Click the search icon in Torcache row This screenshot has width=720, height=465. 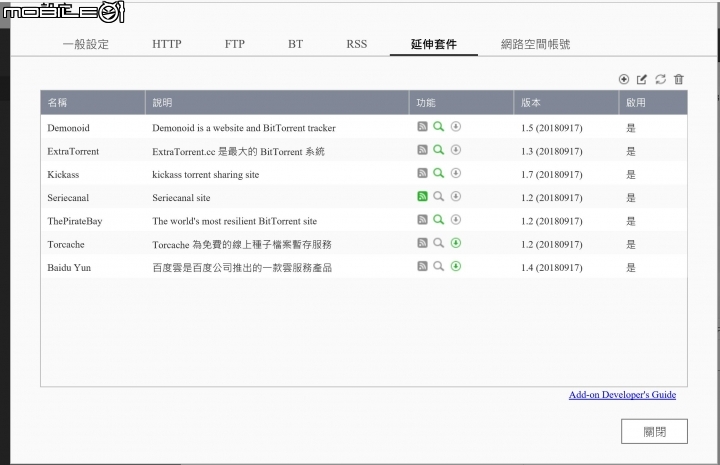pyautogui.click(x=439, y=243)
